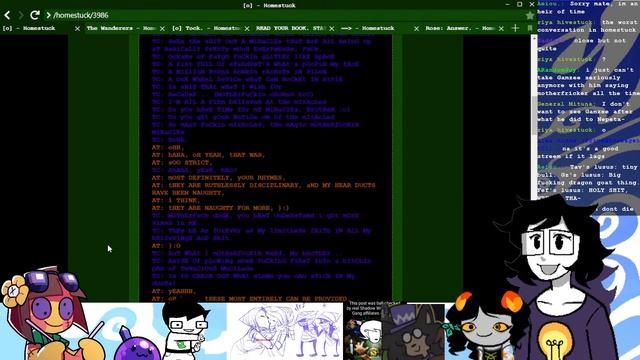Open a new browser tab with plus icon
Image resolution: width=640 pixels, height=360 pixels.
coord(515,28)
